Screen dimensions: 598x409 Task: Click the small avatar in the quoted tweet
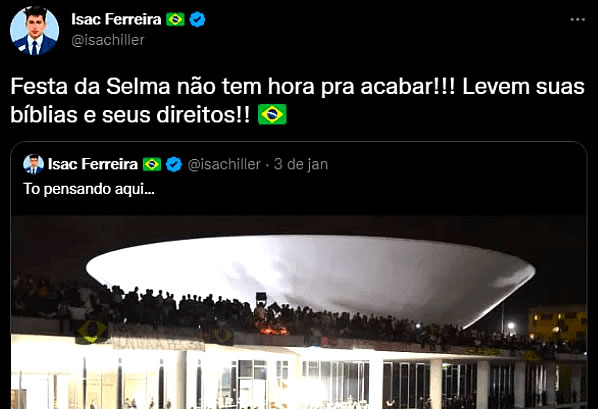[33, 164]
